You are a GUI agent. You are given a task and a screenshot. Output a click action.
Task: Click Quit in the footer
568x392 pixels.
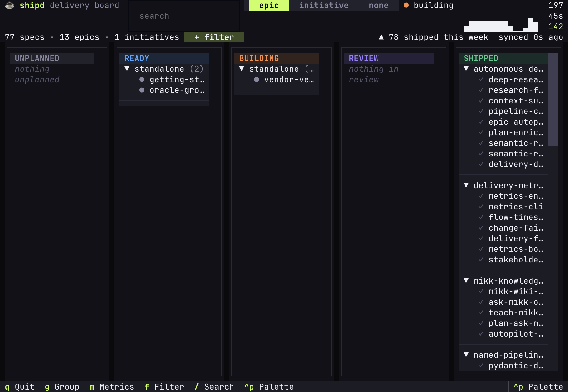point(20,387)
